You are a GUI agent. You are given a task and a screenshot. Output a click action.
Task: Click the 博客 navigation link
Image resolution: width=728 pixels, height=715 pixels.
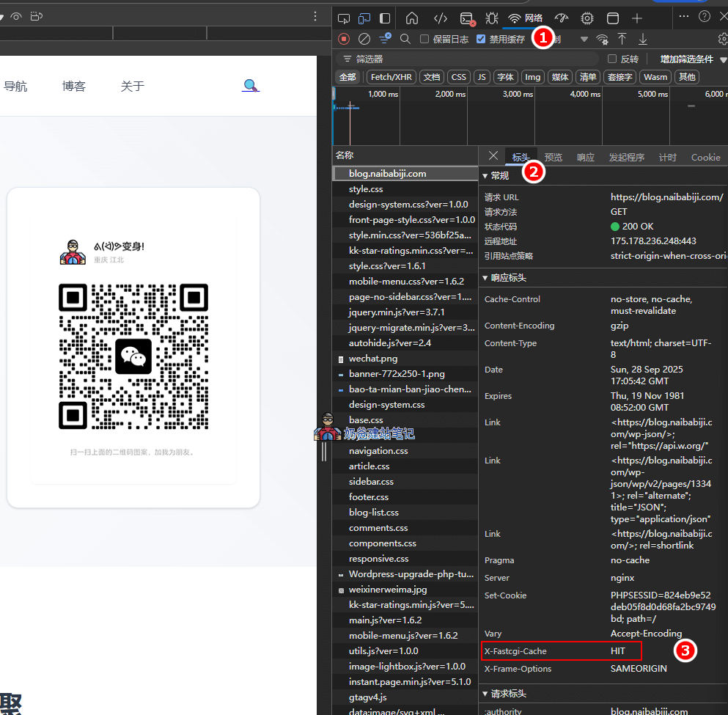point(74,86)
